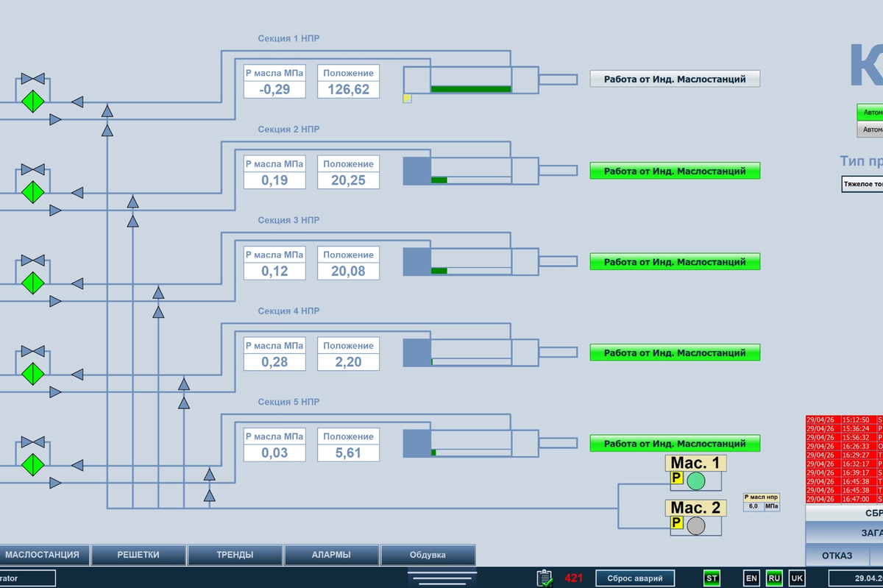The image size is (883, 588).
Task: Select the alarm row timed 15:12:50
Action: click(845, 419)
